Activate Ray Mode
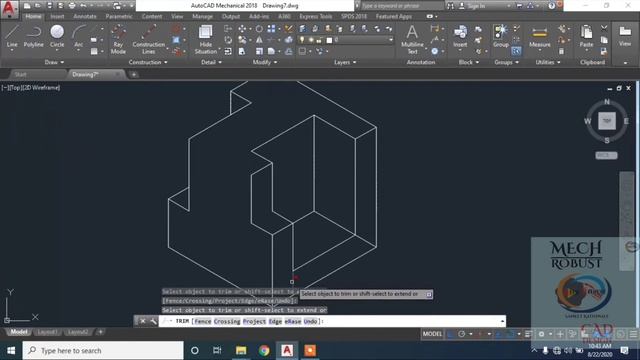The image size is (640, 360). tap(118, 39)
